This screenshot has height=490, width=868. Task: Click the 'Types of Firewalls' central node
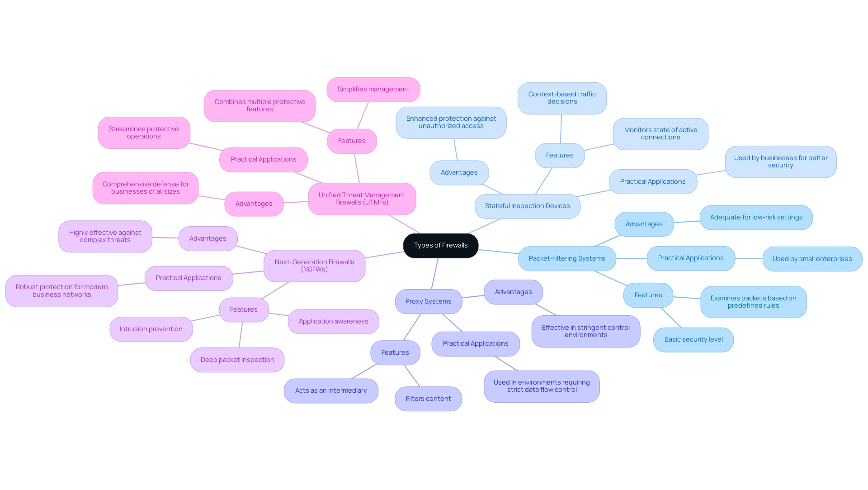point(441,245)
